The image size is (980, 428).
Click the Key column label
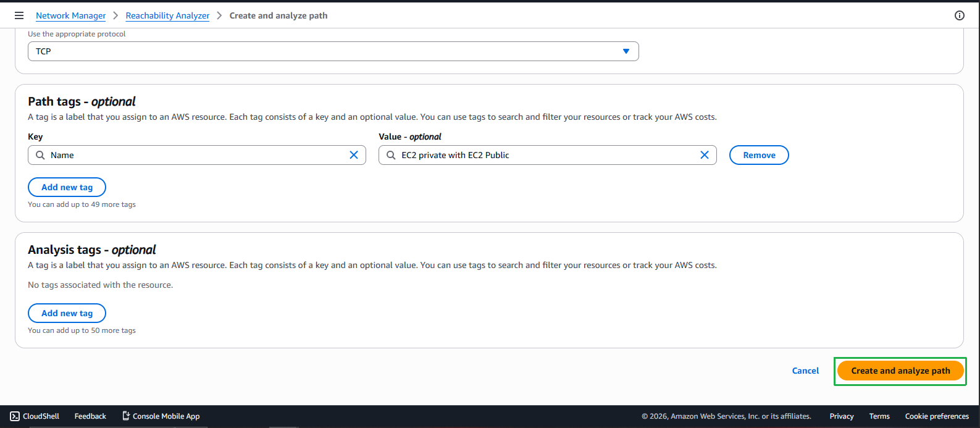pyautogui.click(x=35, y=136)
